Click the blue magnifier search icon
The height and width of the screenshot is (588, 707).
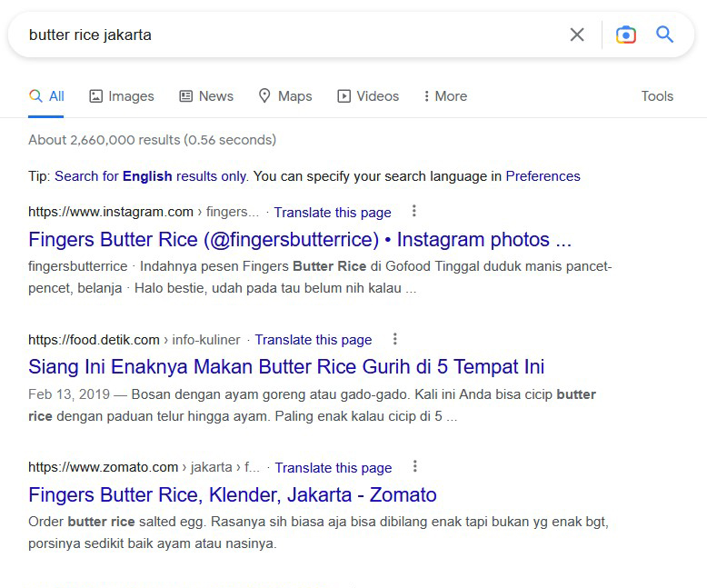click(665, 35)
